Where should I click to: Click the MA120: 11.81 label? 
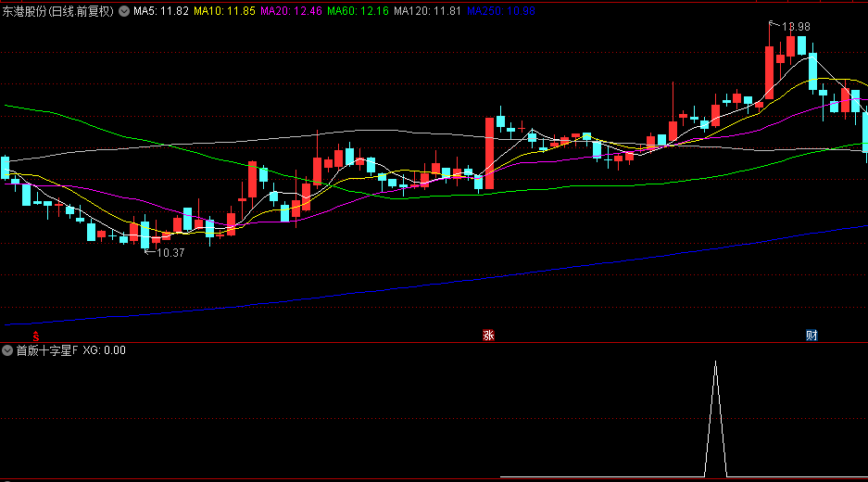[x=427, y=11]
